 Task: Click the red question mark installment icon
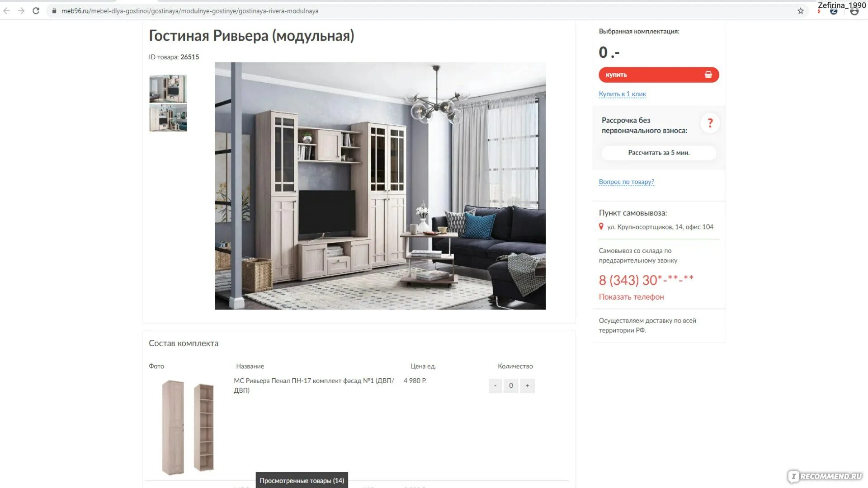point(710,123)
